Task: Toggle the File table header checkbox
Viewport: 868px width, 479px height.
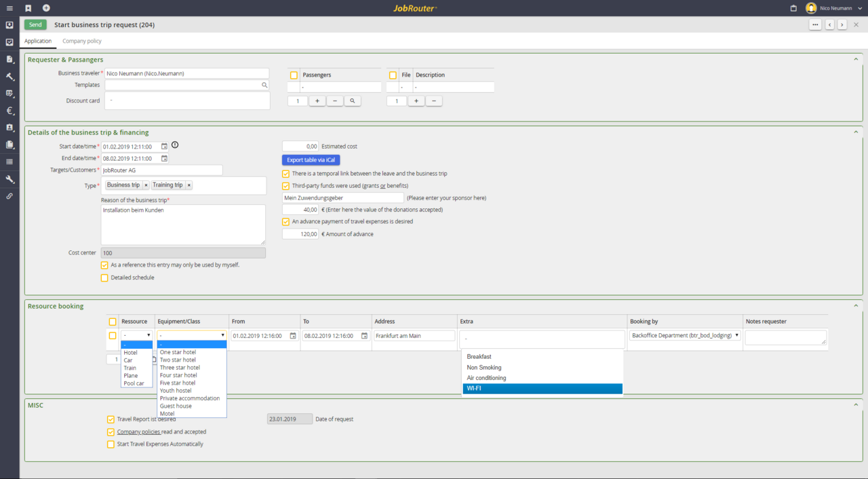Action: [x=393, y=75]
